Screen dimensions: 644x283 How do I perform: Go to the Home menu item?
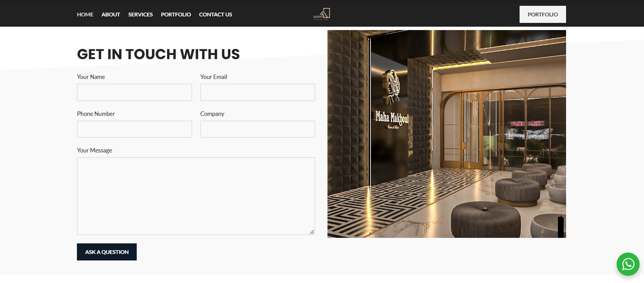pos(85,14)
